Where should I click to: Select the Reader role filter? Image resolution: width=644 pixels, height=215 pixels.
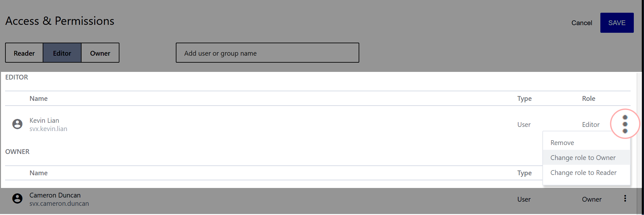[24, 53]
